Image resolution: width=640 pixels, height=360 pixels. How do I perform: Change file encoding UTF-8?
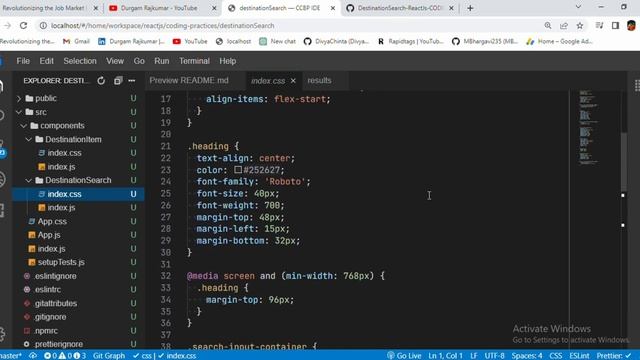[494, 356]
